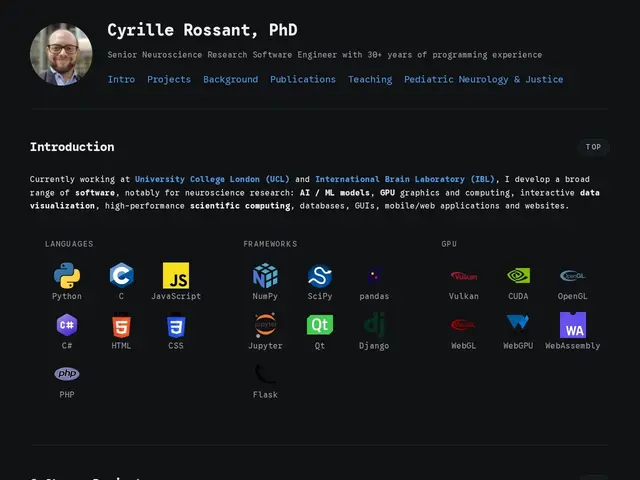Viewport: 640px width, 480px height.
Task: Go to the Publications section link
Action: coord(303,79)
